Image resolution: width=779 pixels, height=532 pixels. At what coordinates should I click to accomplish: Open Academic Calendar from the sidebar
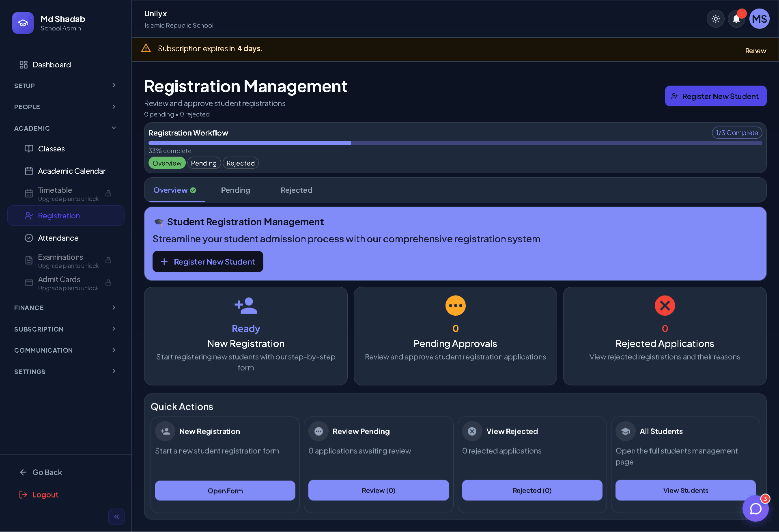click(66, 171)
